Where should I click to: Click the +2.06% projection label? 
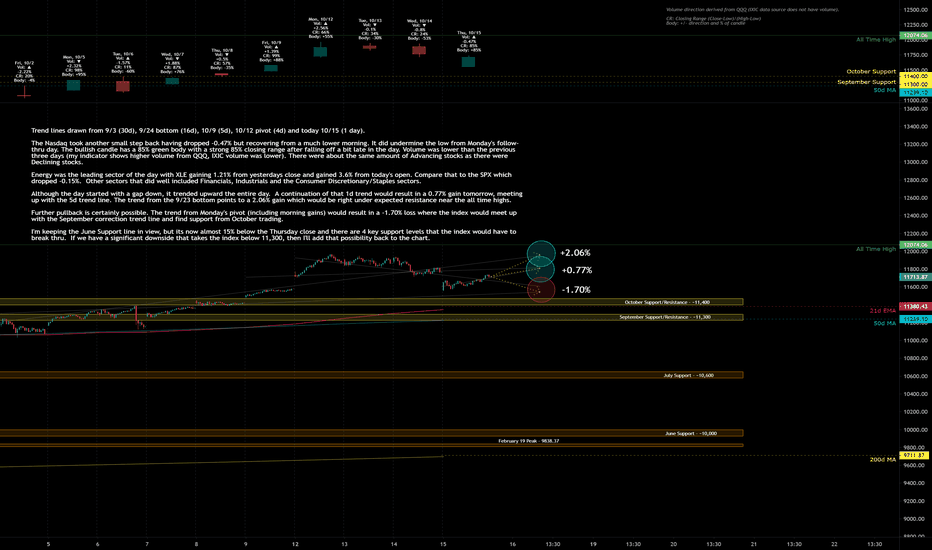(x=575, y=253)
